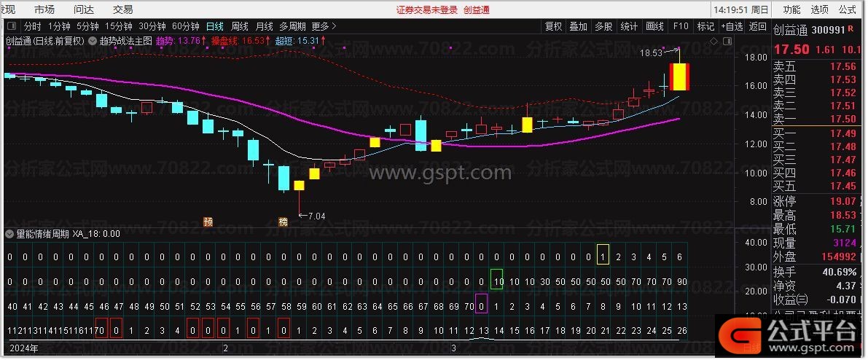Open the 多股 multi-stock view

[x=604, y=26]
